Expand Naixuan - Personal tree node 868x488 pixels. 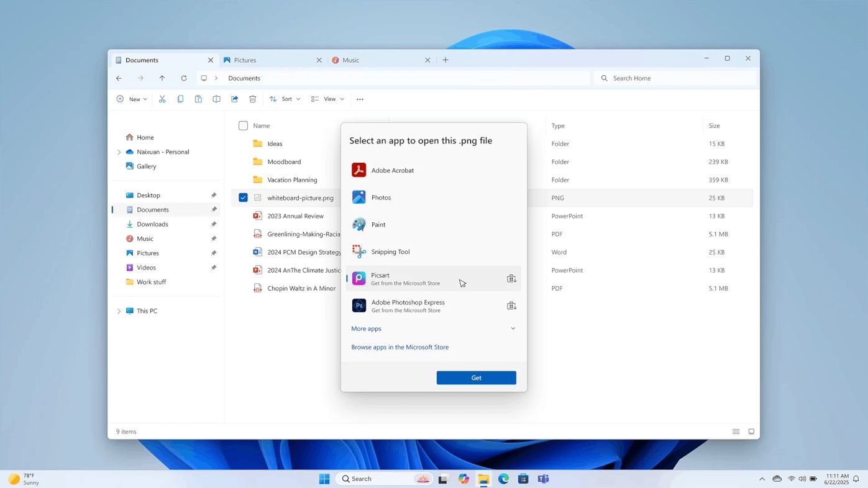tap(119, 152)
